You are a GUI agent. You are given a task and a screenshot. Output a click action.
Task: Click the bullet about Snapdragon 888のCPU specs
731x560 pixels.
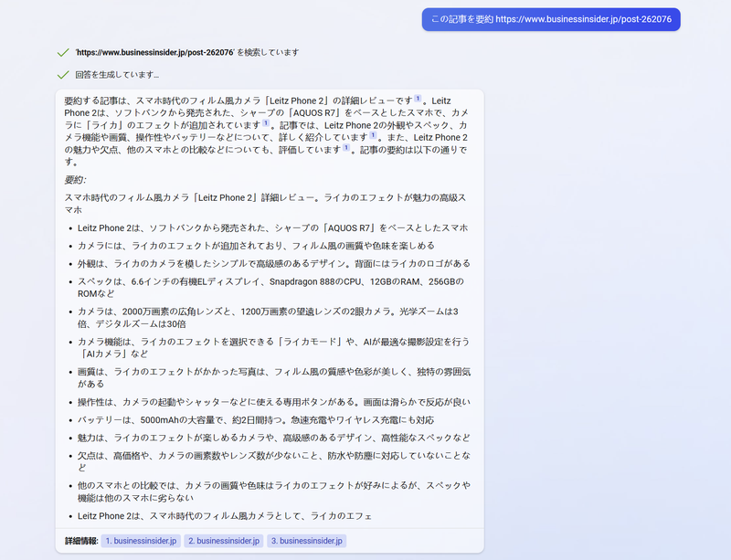(x=270, y=288)
